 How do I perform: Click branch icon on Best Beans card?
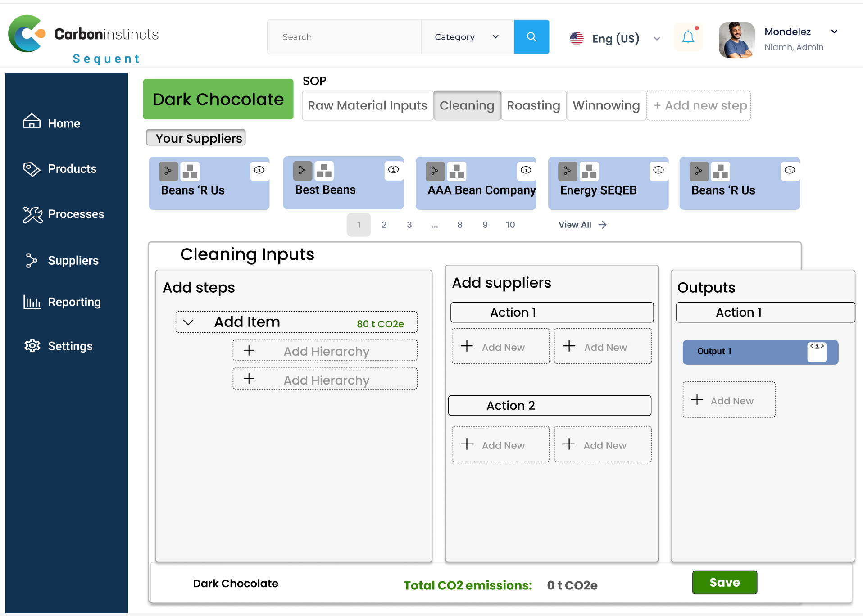point(302,171)
